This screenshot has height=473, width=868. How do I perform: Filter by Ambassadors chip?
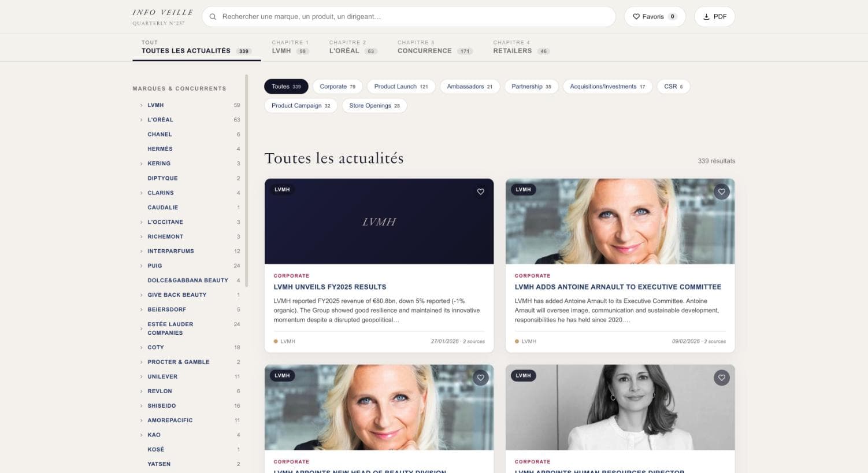(470, 87)
